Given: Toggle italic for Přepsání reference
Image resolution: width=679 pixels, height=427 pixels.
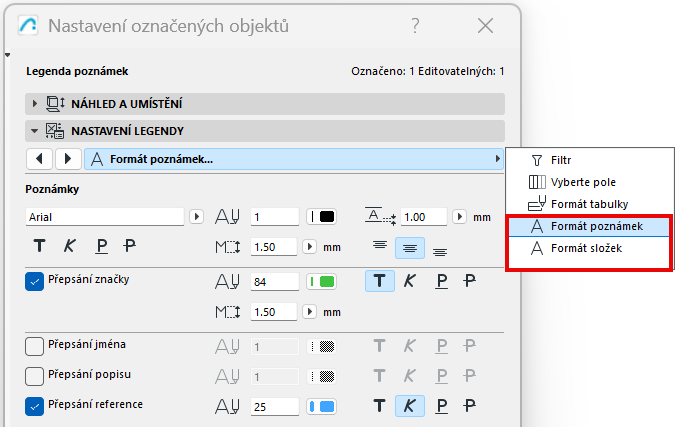Looking at the screenshot, I should point(410,407).
